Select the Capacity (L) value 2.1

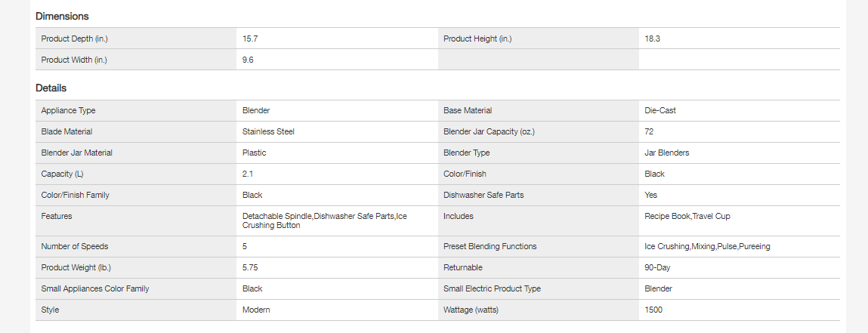248,174
